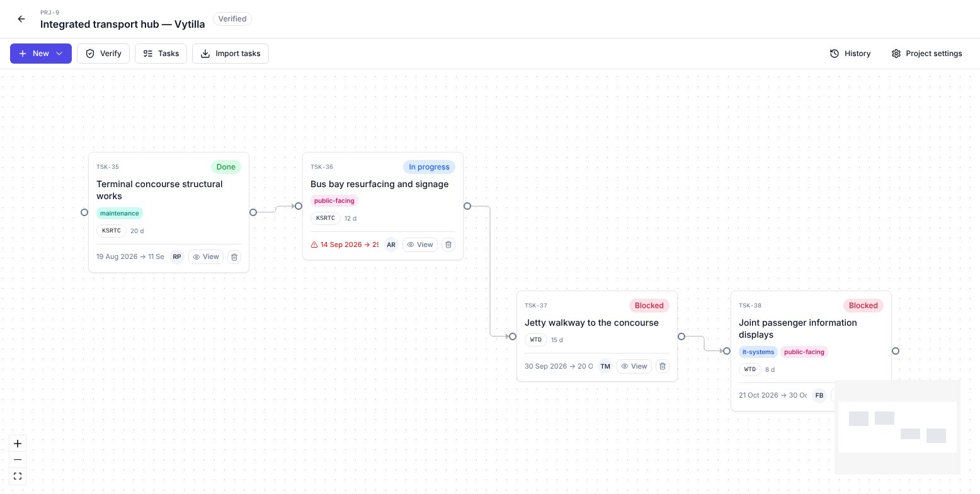Click the In progress status badge
Image resolution: width=980 pixels, height=494 pixels.
429,167
